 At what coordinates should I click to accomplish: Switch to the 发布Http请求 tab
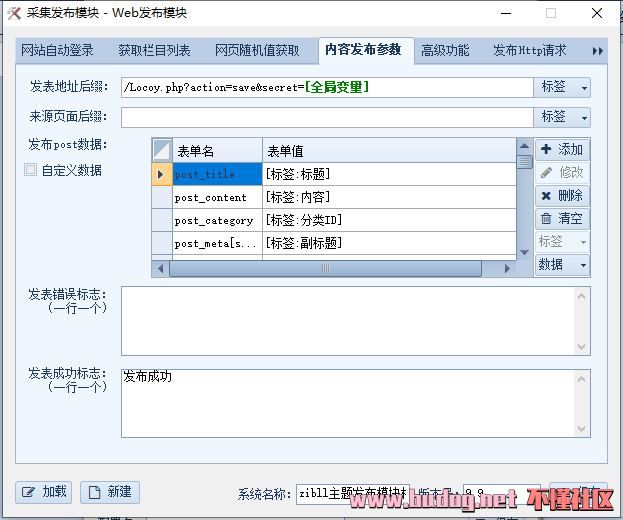pos(530,50)
